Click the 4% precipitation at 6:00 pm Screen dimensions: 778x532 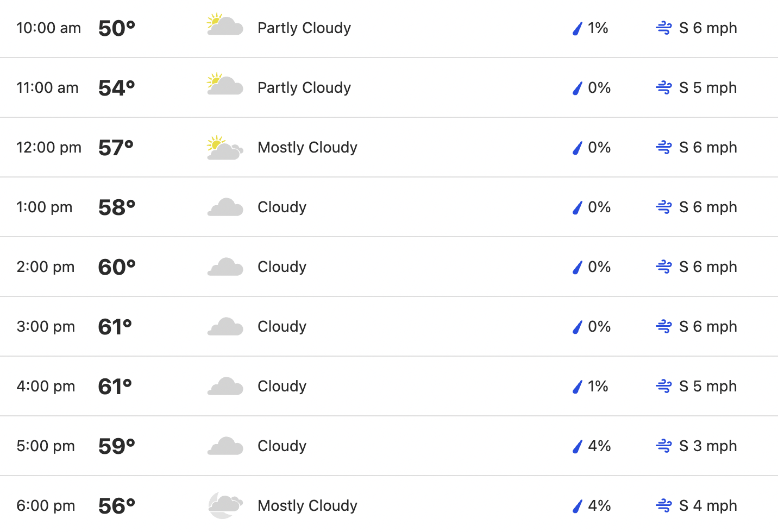point(599,506)
